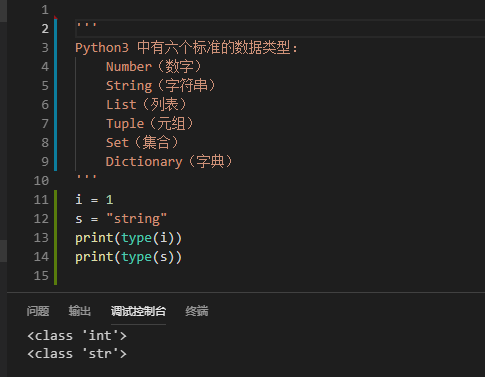
Task: Click line number 11 in gutter
Action: 41,200
